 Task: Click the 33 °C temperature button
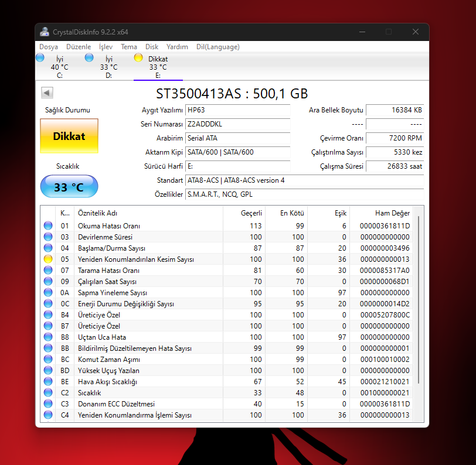[69, 187]
